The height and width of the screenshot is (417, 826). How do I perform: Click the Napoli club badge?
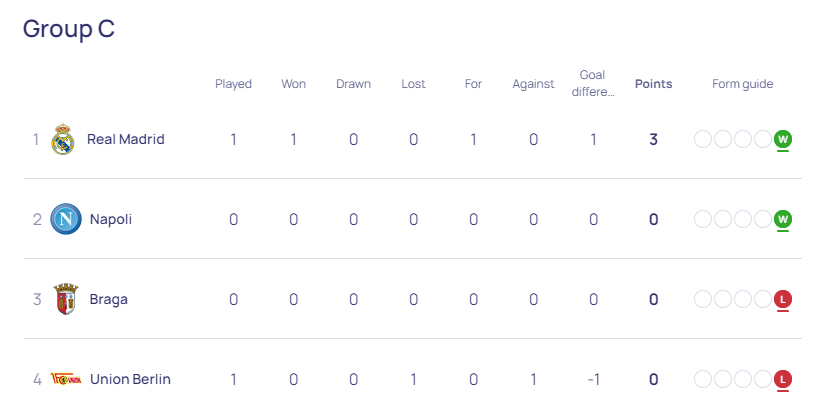(66, 219)
